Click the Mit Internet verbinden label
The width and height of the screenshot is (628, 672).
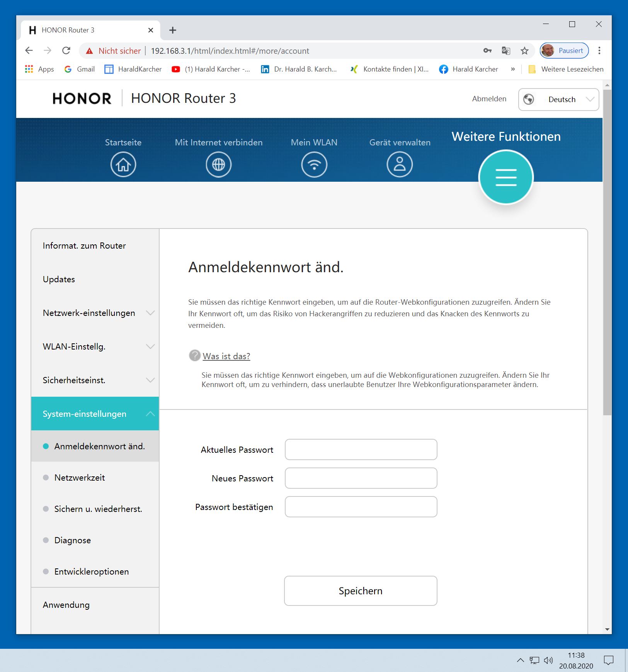219,142
